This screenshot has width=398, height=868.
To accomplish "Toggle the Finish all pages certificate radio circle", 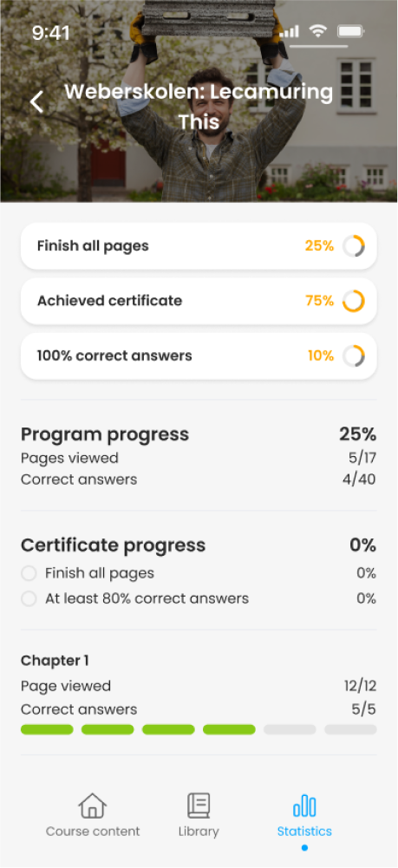I will tap(29, 573).
